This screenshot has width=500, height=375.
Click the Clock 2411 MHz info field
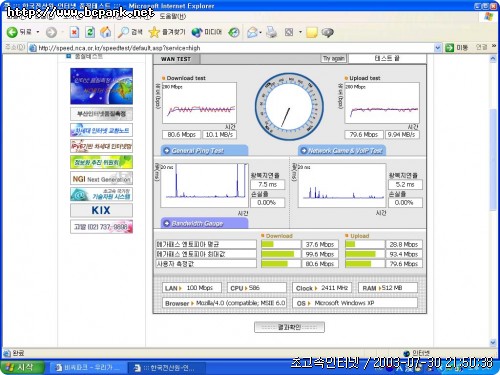pos(322,288)
